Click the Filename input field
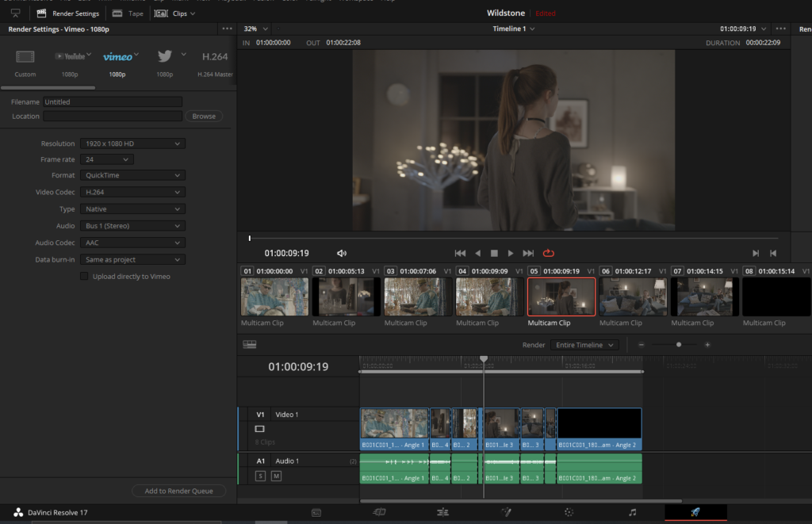Screen dimensions: 812x524 point(113,102)
